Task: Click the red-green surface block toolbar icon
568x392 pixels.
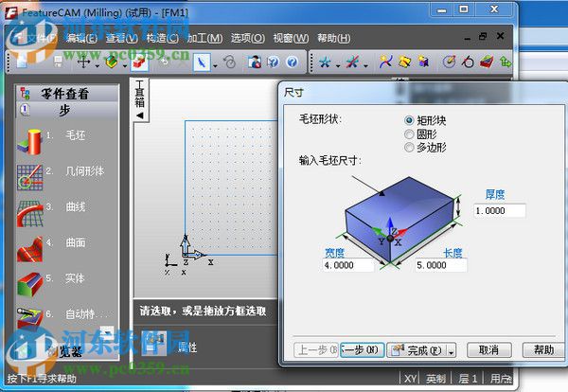Action: [487, 62]
